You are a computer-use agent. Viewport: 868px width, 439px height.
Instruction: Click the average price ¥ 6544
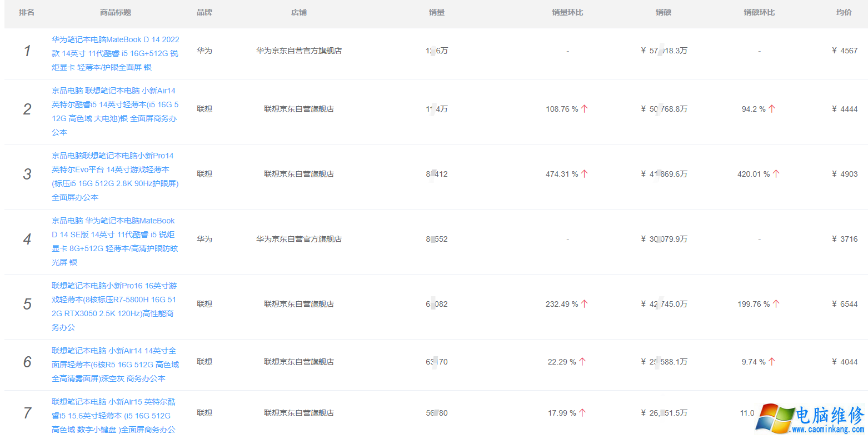(845, 304)
